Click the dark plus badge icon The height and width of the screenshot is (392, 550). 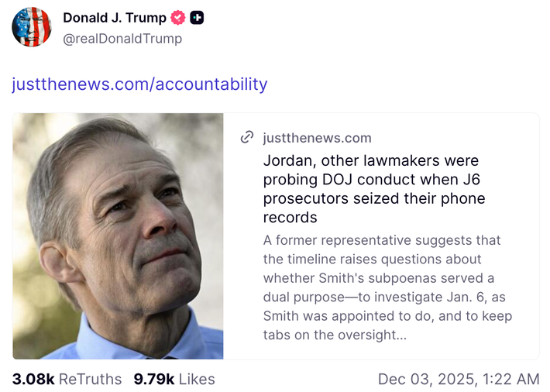point(197,18)
